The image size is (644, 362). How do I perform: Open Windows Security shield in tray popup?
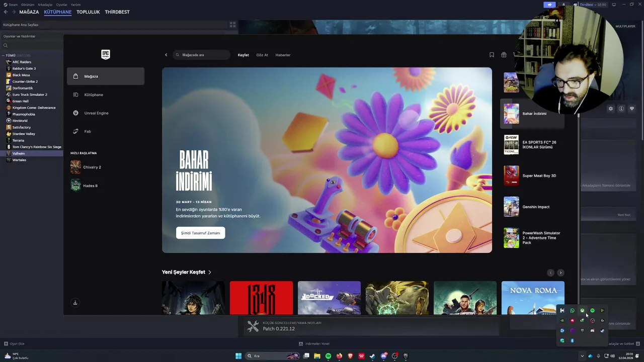pyautogui.click(x=562, y=340)
